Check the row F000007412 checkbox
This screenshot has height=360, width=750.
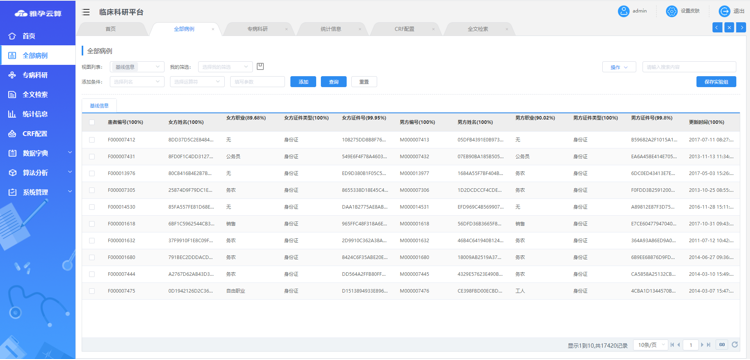[x=92, y=140]
